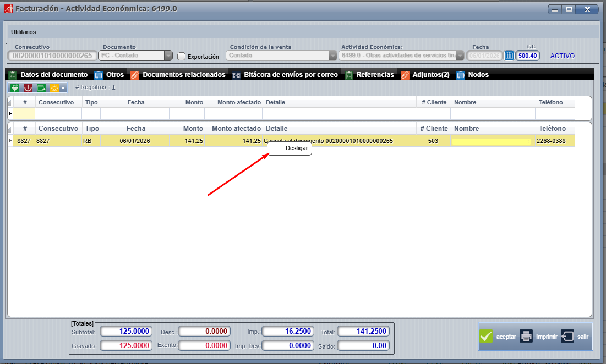Image resolution: width=606 pixels, height=364 pixels.
Task: Click the yellow lightbulb toolbar icon
Action: (x=54, y=88)
